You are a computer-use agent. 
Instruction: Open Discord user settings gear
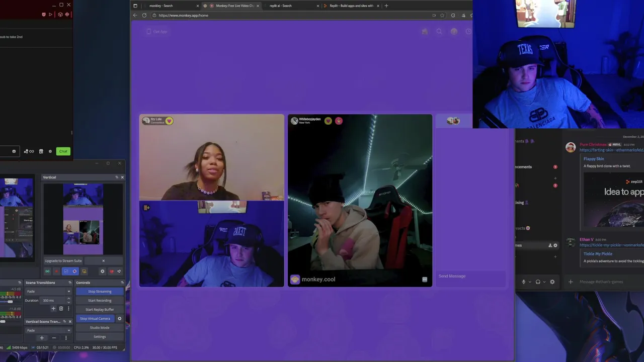pyautogui.click(x=552, y=282)
